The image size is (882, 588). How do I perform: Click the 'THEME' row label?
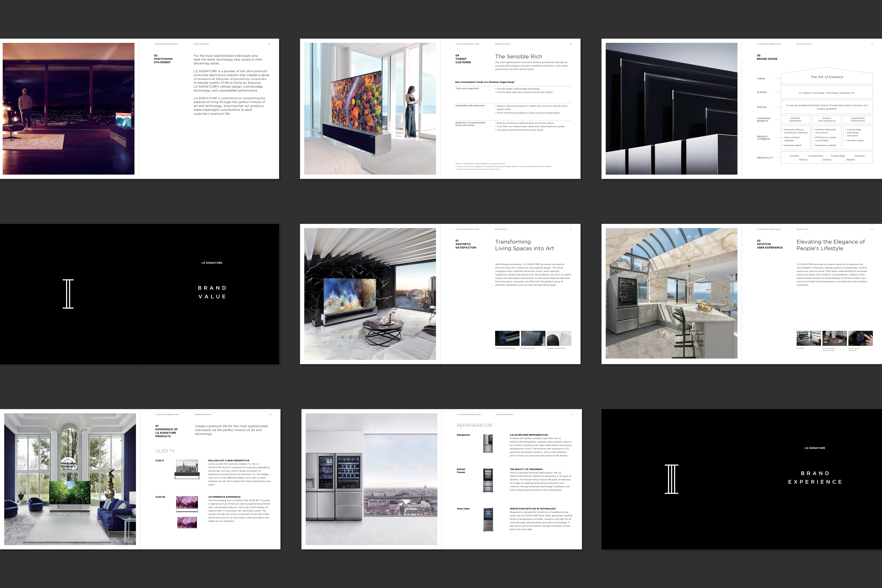(x=761, y=79)
